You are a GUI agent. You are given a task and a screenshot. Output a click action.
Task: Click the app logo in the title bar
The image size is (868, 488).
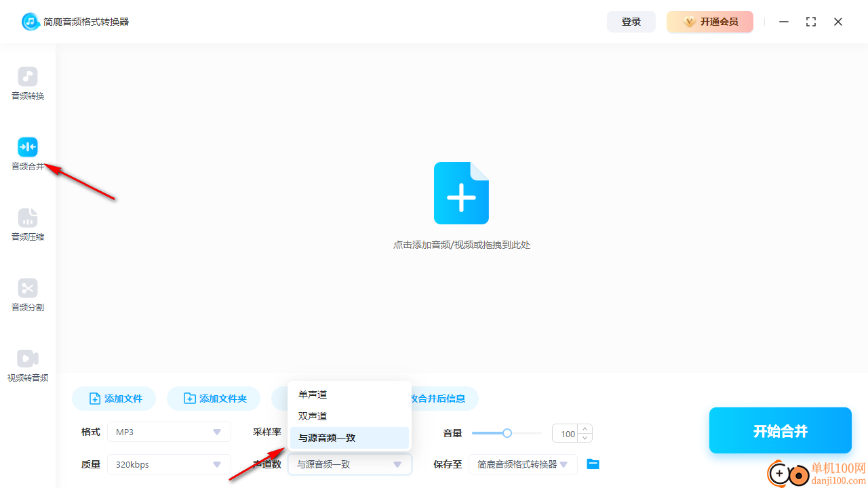coord(31,22)
